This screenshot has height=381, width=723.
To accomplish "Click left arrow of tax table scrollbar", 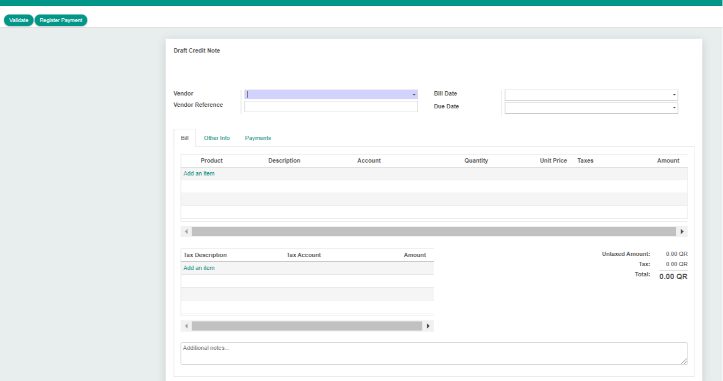I will tap(186, 326).
